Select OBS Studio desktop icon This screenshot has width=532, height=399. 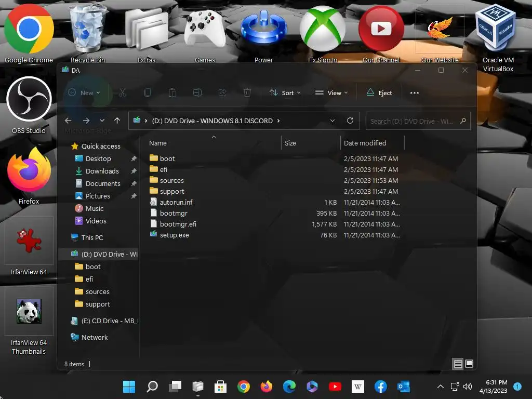[x=29, y=105]
